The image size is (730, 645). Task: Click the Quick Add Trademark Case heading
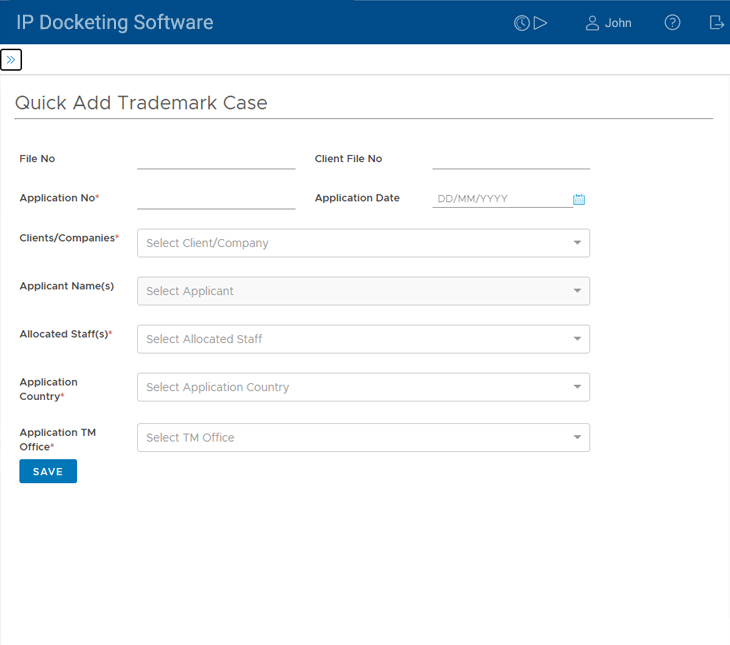(141, 103)
